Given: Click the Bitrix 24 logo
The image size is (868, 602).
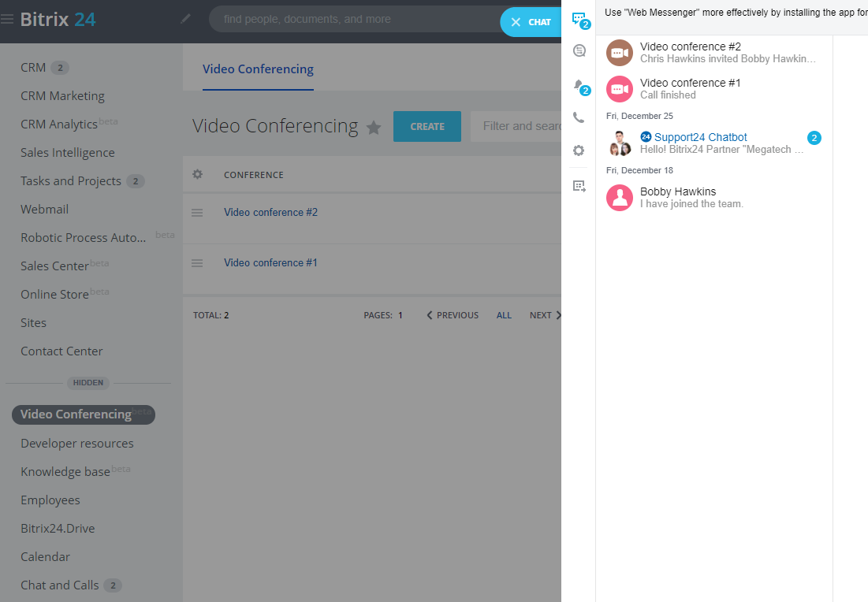Looking at the screenshot, I should [58, 20].
